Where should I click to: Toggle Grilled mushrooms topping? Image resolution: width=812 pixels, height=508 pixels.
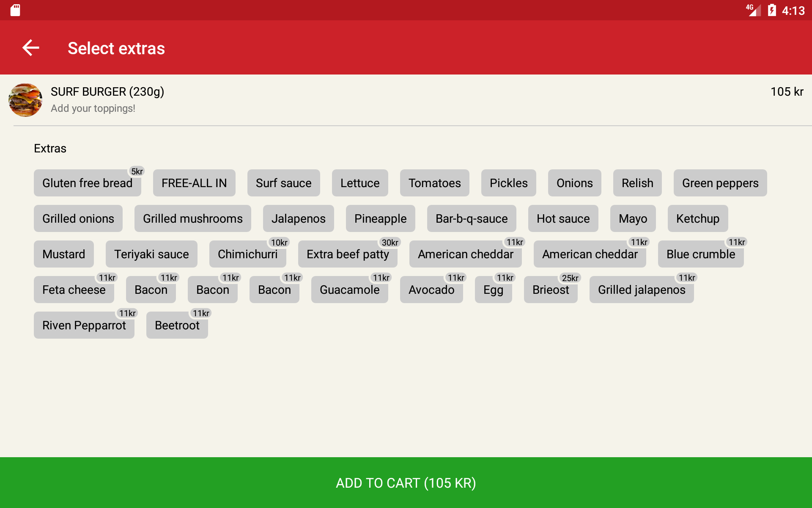pos(192,218)
